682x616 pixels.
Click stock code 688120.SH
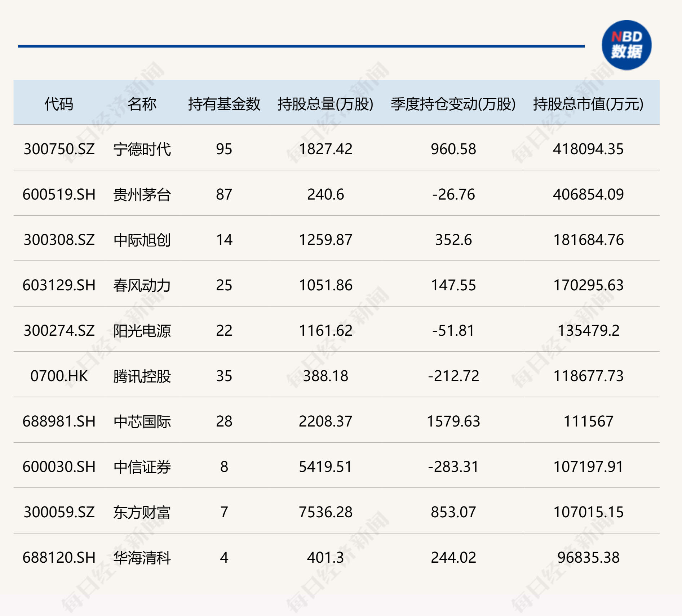pos(59,558)
